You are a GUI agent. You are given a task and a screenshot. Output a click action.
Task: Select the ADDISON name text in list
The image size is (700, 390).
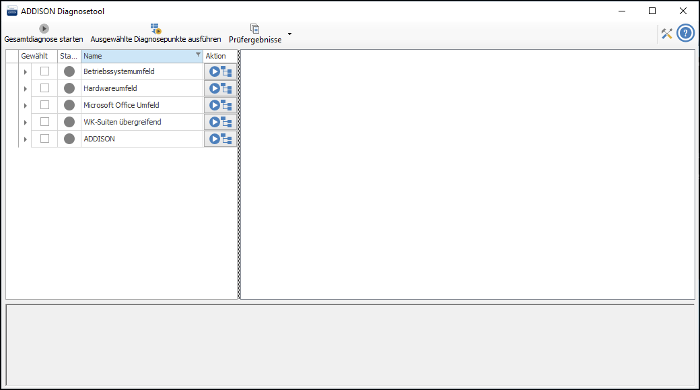click(x=99, y=139)
